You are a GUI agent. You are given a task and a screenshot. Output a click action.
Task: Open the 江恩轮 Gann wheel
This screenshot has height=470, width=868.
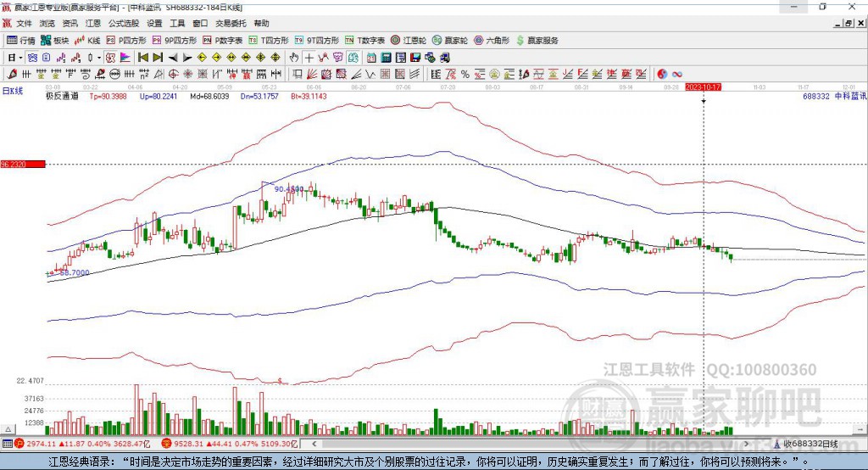click(409, 41)
